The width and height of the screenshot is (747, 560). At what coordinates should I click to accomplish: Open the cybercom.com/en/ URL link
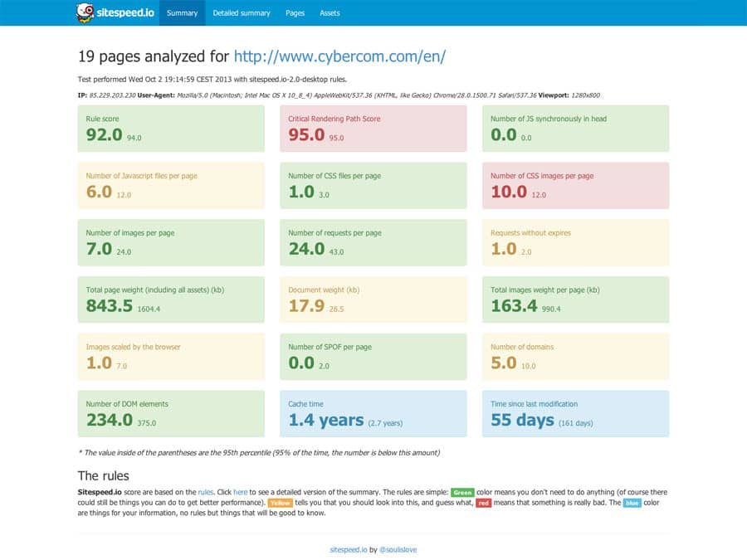(x=339, y=56)
